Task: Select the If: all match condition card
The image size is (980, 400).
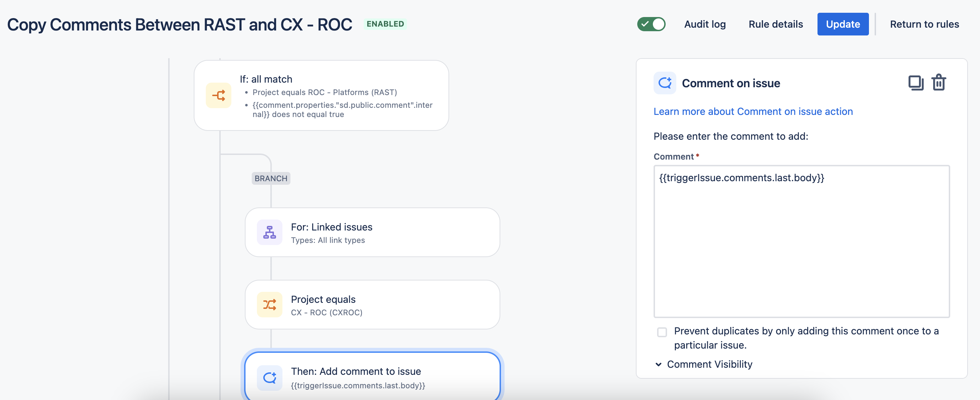Action: [x=321, y=95]
